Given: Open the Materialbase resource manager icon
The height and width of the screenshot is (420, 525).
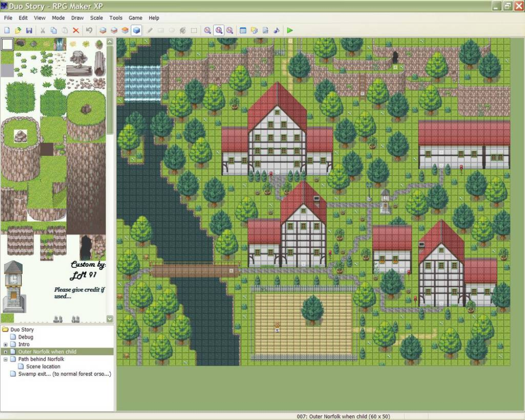Looking at the screenshot, I should coord(254,30).
